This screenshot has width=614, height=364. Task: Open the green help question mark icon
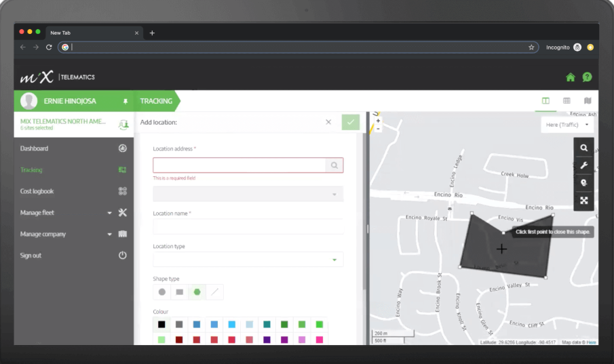pos(587,77)
